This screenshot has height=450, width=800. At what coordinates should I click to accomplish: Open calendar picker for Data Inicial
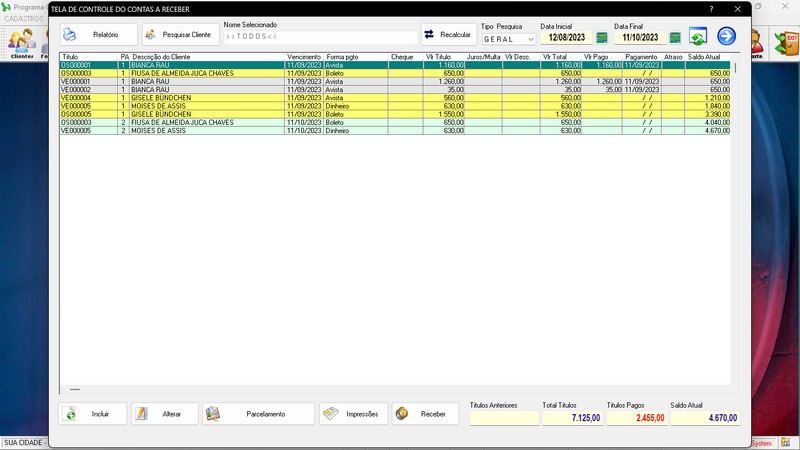coord(602,38)
